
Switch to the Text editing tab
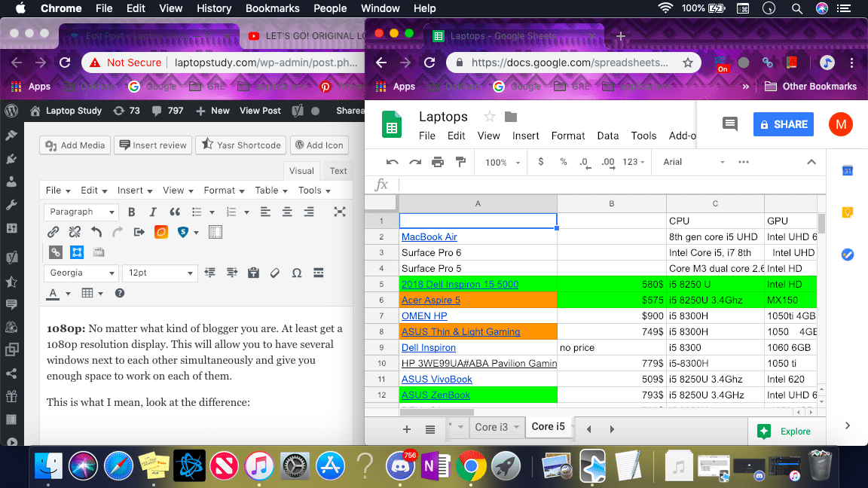tap(338, 170)
